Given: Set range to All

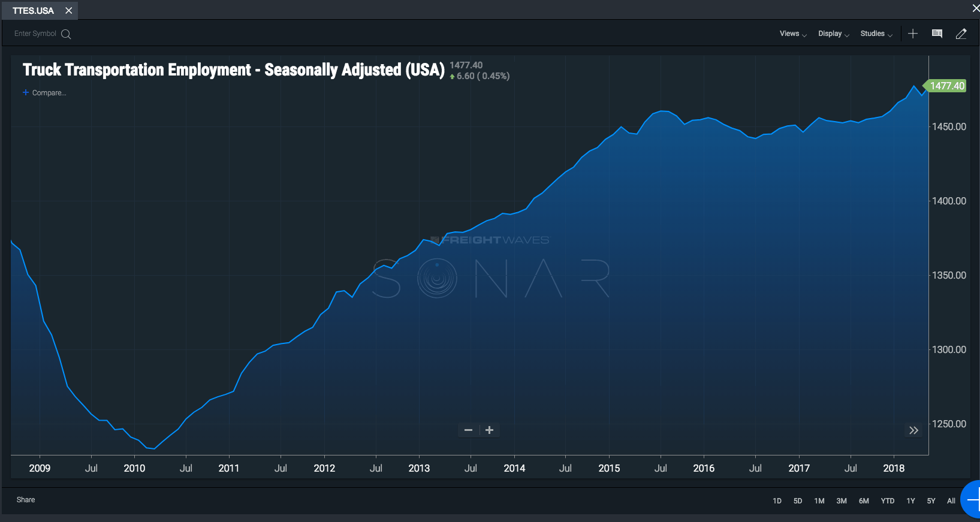Looking at the screenshot, I should tap(951, 501).
